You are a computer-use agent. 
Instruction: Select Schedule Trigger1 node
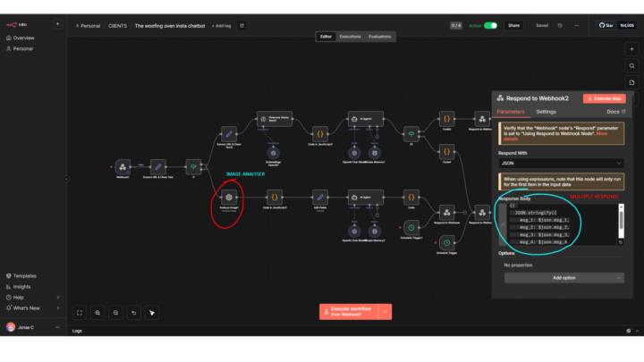pos(411,228)
